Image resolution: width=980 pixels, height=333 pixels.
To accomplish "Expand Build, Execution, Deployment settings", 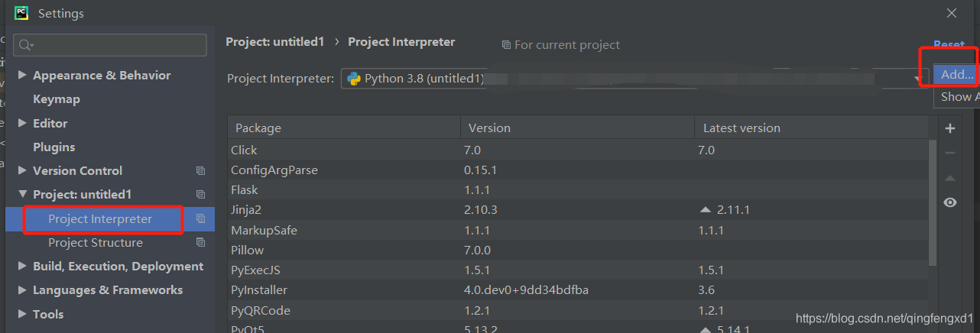I will pyautogui.click(x=22, y=267).
